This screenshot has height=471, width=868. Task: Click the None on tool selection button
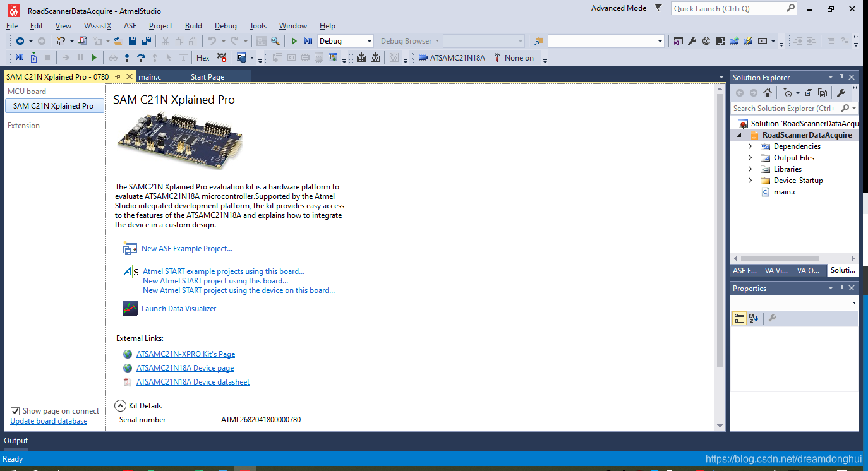(514, 57)
